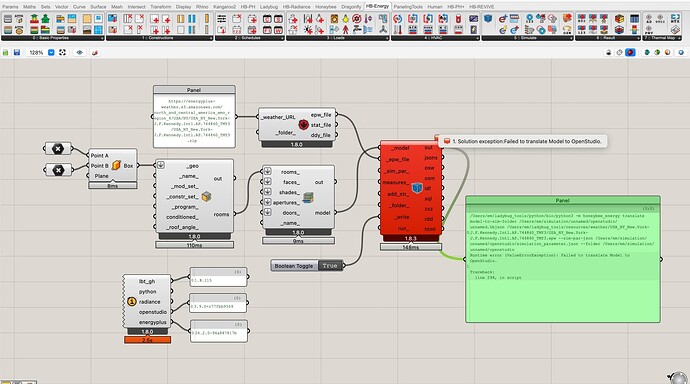Click the HB Versioner yellow warning icon
Image resolution: width=690 pixels, height=384 pixels.
pos(132,301)
